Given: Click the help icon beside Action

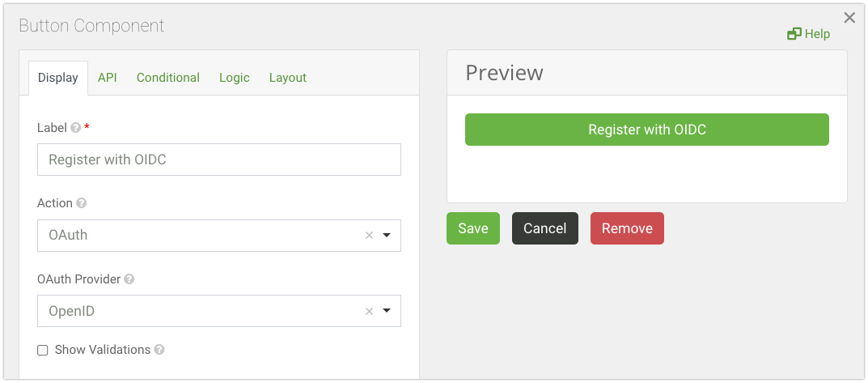Looking at the screenshot, I should click(82, 203).
